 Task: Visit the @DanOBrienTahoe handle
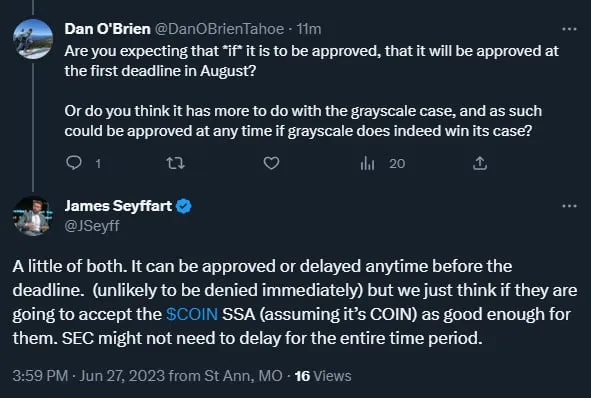[x=219, y=29]
